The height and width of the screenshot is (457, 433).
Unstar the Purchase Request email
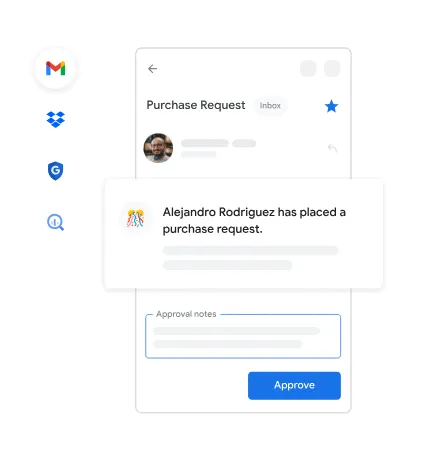click(331, 106)
